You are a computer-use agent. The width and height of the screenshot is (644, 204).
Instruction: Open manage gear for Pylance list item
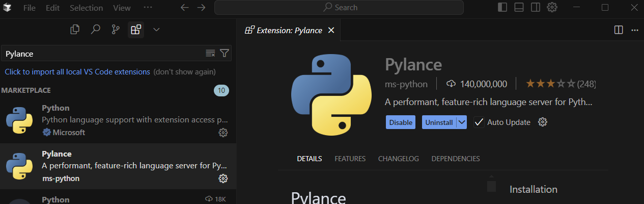click(x=223, y=178)
